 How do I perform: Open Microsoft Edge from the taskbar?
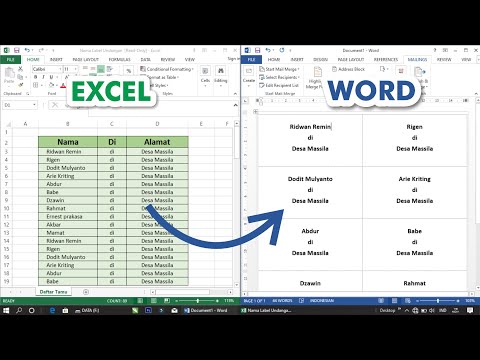click(x=52, y=310)
